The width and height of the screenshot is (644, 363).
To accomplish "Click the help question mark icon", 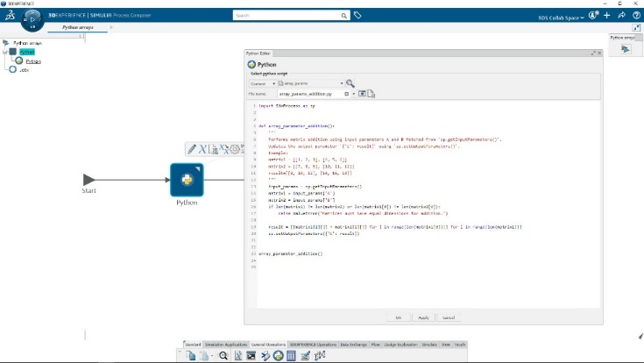I will [634, 16].
